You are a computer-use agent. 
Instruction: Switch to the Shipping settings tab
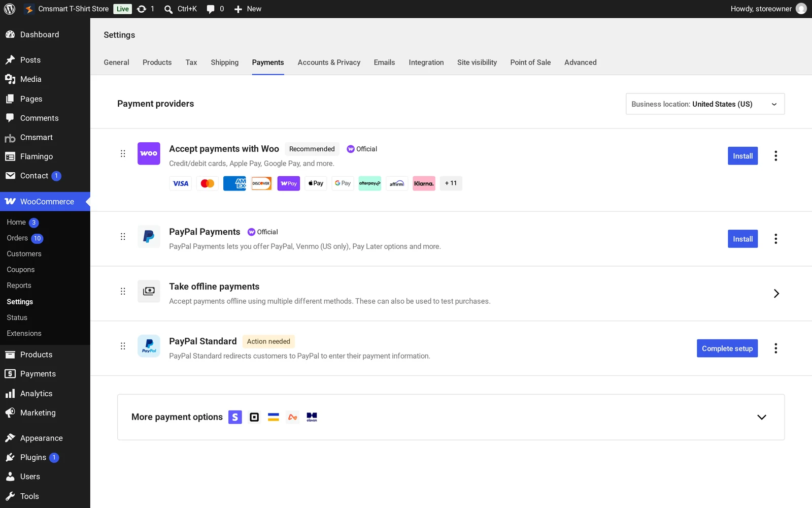click(x=224, y=62)
